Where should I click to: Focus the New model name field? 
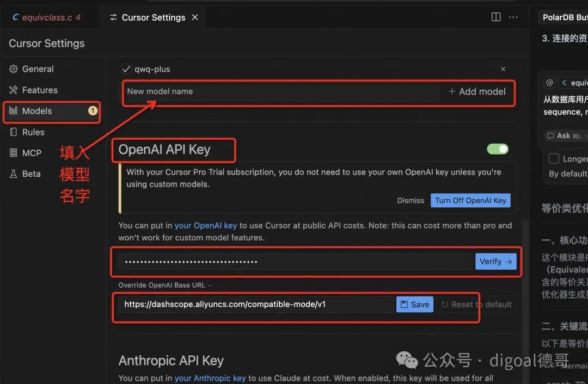[280, 91]
